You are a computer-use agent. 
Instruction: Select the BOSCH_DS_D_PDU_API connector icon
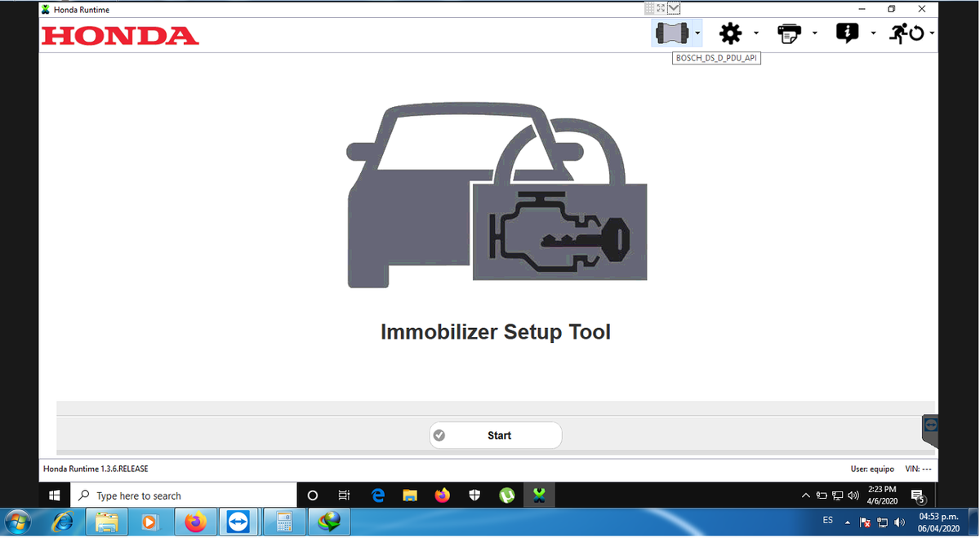(x=672, y=33)
